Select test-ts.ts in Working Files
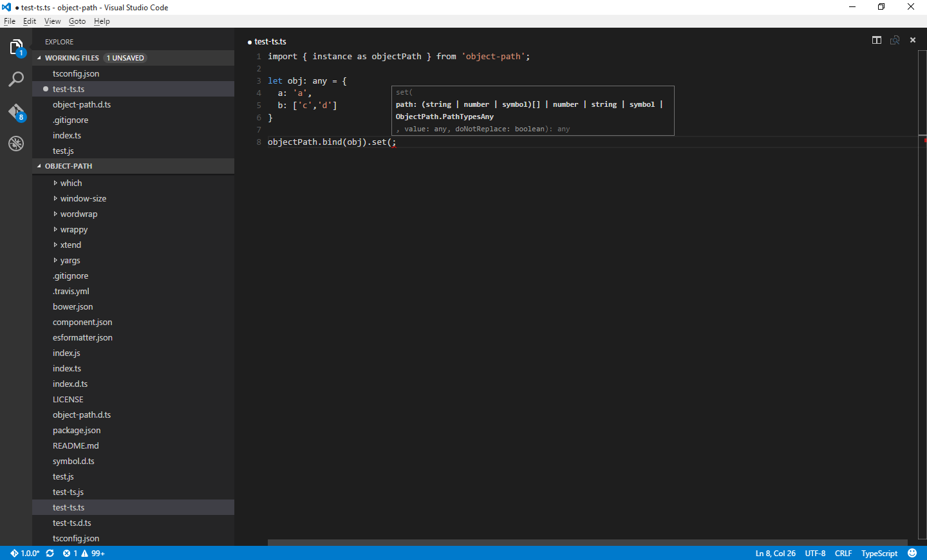Image resolution: width=927 pixels, height=560 pixels. (x=133, y=89)
